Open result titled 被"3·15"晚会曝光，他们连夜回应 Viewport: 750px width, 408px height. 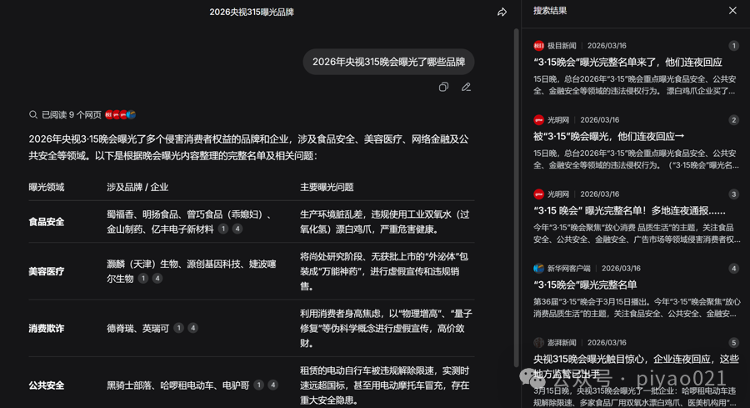(610, 135)
